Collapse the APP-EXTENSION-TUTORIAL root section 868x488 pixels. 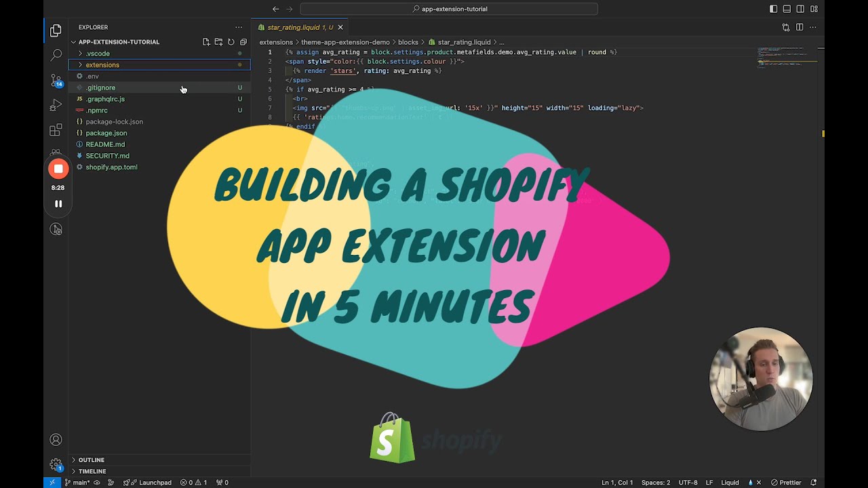(159, 42)
